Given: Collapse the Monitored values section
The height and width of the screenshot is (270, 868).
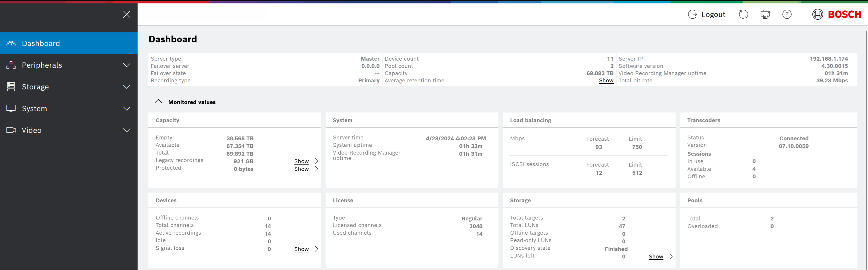Looking at the screenshot, I should click(x=158, y=102).
